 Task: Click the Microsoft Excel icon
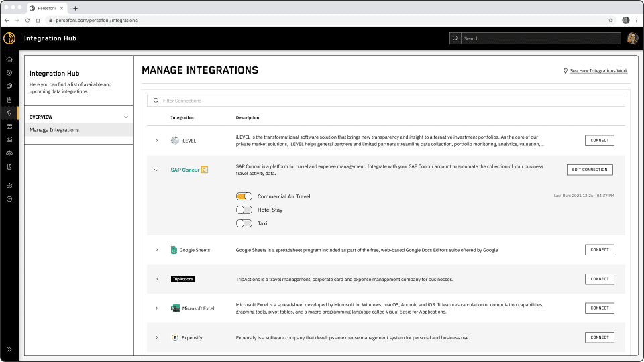(175, 308)
